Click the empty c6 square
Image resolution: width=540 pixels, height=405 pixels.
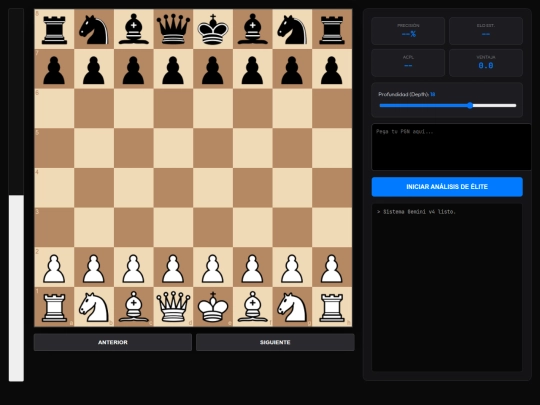134,108
